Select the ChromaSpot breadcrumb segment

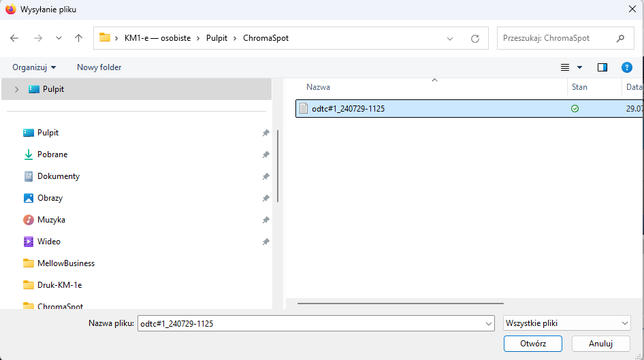265,38
